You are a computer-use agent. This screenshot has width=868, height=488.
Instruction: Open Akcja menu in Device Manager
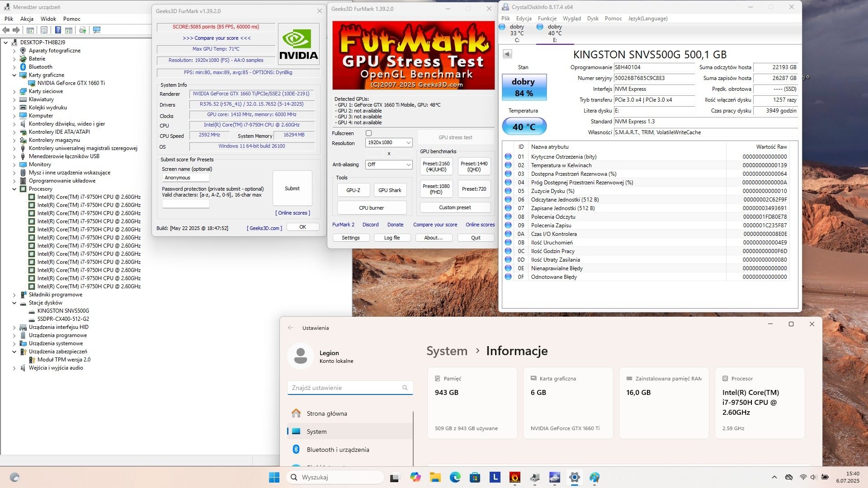(27, 19)
